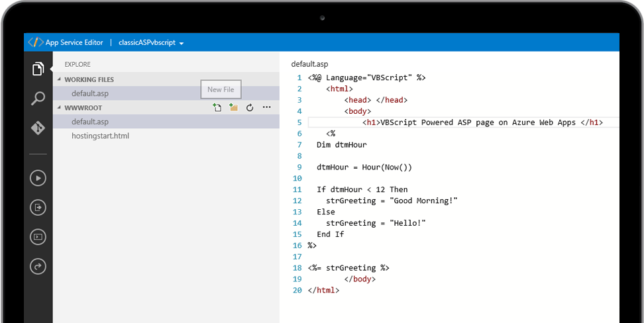Viewport: 644px width, 323px height.
Task: Click line number 20 in the gutter
Action: point(297,290)
